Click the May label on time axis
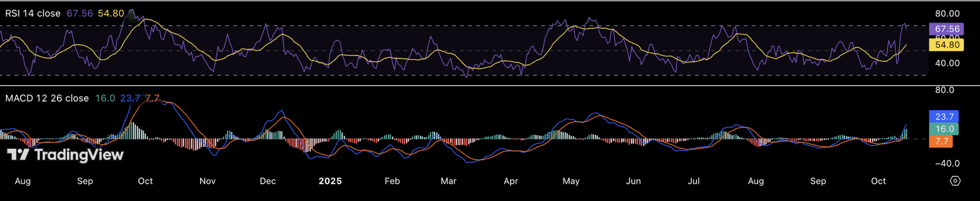The height and width of the screenshot is (201, 980). click(571, 181)
